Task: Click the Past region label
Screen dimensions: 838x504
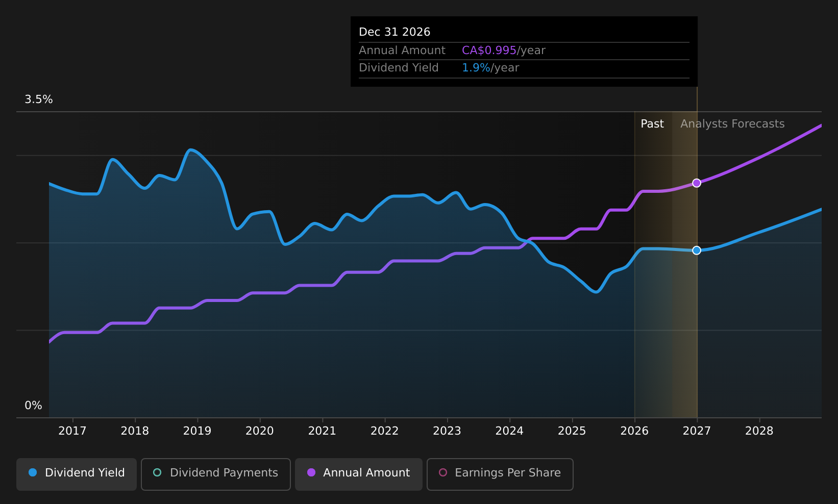Action: click(652, 124)
